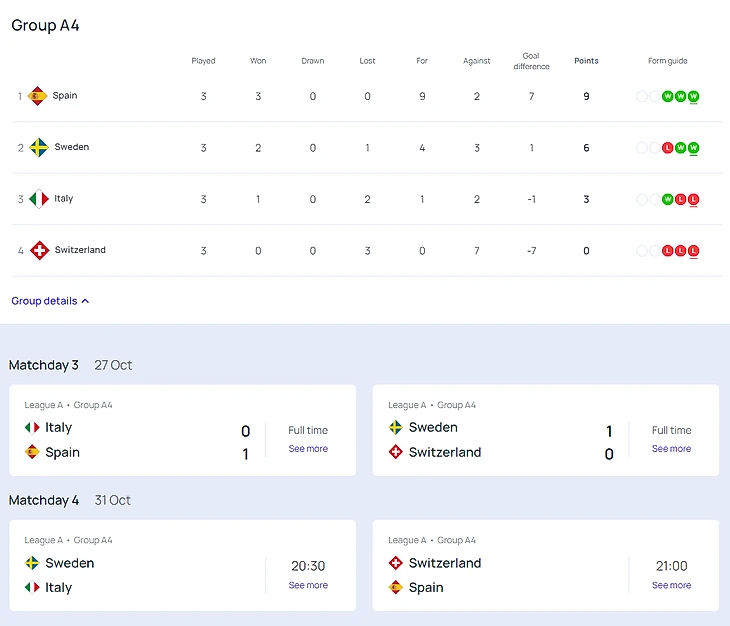Open See more for Italy vs Spain
Image resolution: width=730 pixels, height=626 pixels.
click(308, 449)
